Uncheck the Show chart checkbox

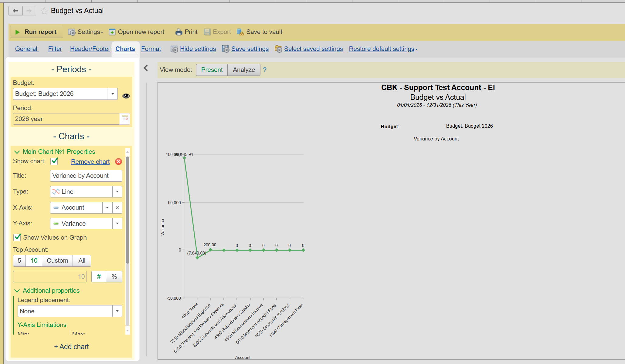(x=54, y=161)
